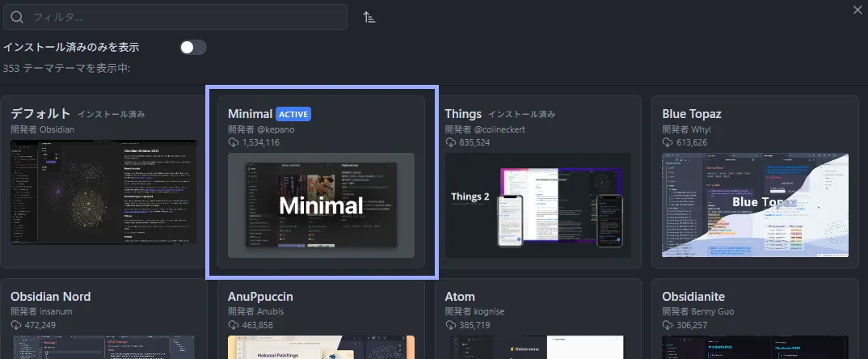Click download icon next to 385,719
This screenshot has width=868, height=359.
point(450,325)
